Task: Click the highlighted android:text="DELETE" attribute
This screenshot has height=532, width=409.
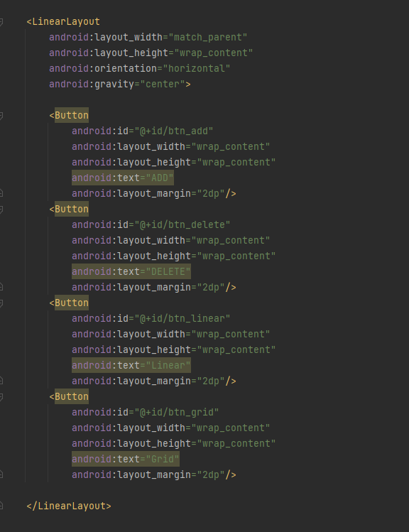Action: point(131,271)
